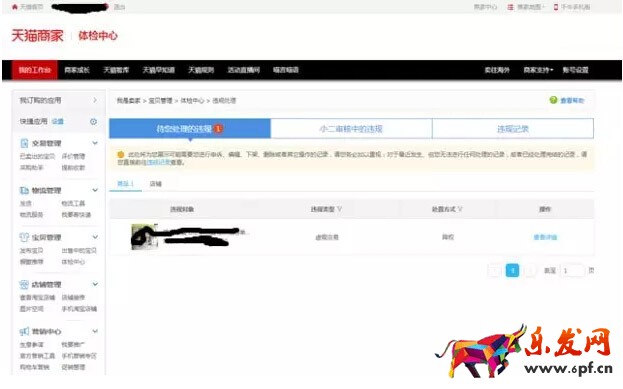
Task: Click the 物流管理 truck icon
Action: pos(24,190)
